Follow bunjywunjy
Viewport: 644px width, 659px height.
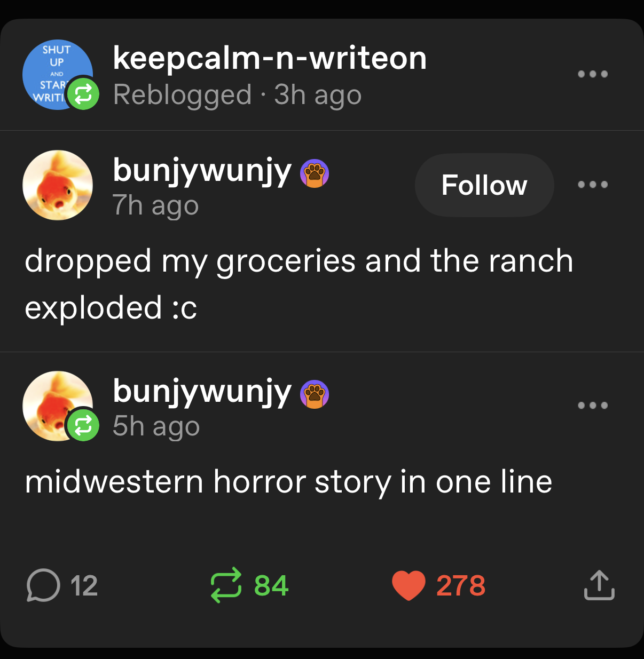pyautogui.click(x=484, y=185)
